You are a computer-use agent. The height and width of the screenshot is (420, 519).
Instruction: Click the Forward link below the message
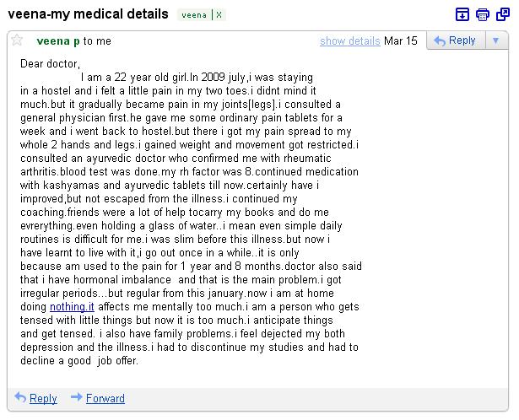pos(105,398)
